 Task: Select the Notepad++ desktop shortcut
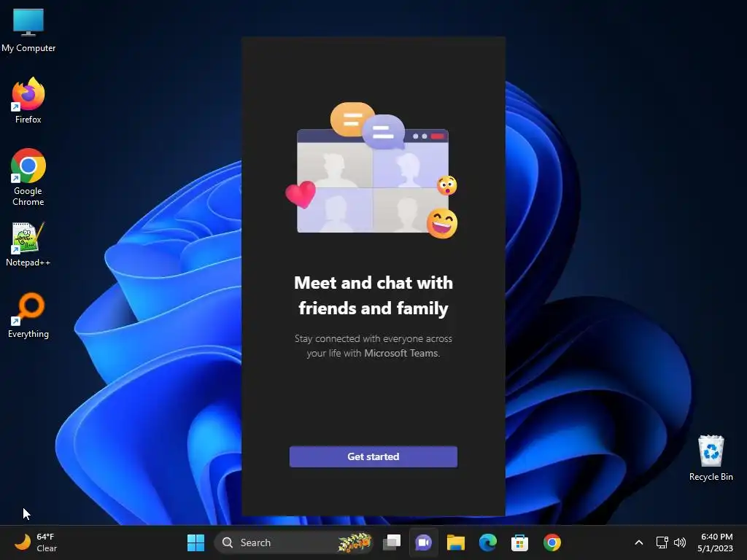(28, 244)
